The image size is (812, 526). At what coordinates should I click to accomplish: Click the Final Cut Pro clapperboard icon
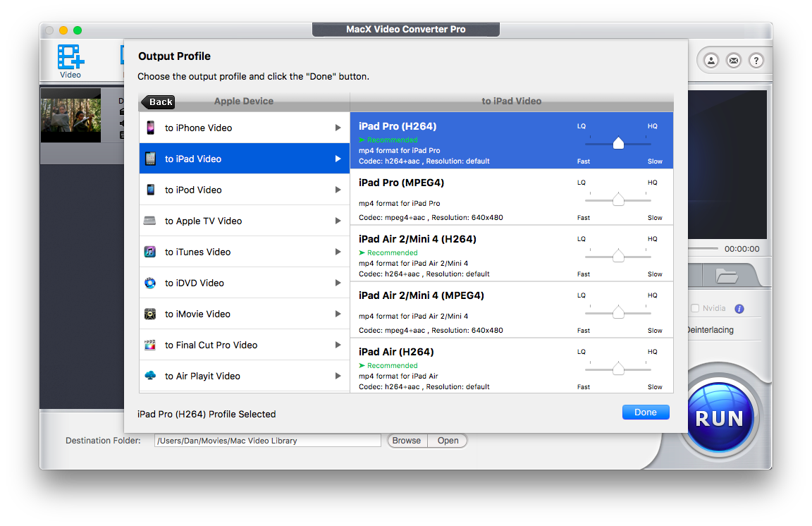point(150,345)
